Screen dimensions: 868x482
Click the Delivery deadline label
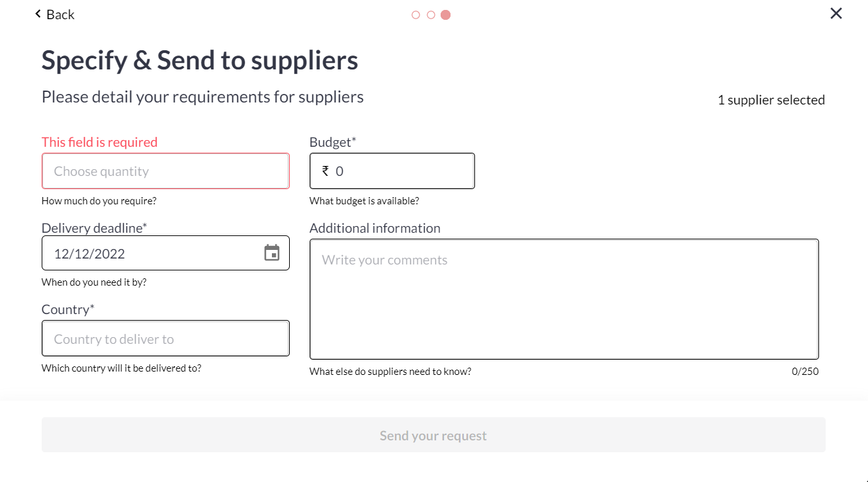pyautogui.click(x=94, y=228)
